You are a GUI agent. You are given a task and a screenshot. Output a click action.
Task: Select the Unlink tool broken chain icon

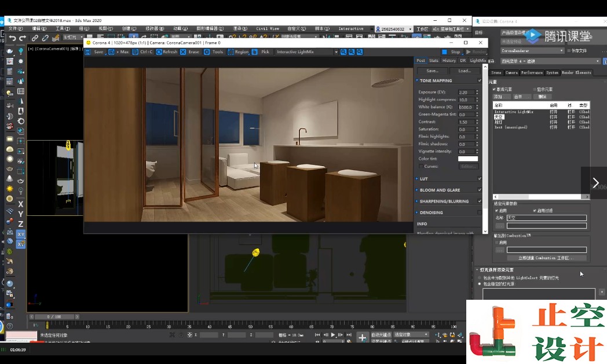[45, 38]
